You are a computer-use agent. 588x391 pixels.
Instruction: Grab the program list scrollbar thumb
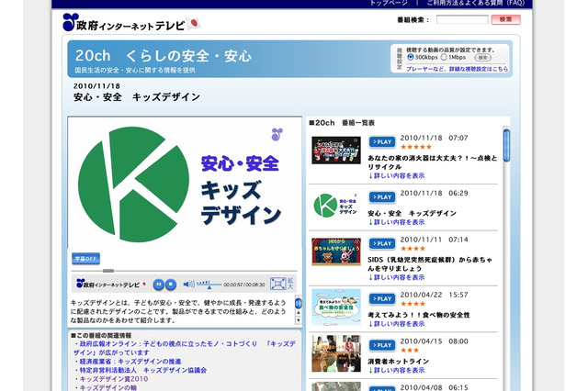pyautogui.click(x=506, y=145)
